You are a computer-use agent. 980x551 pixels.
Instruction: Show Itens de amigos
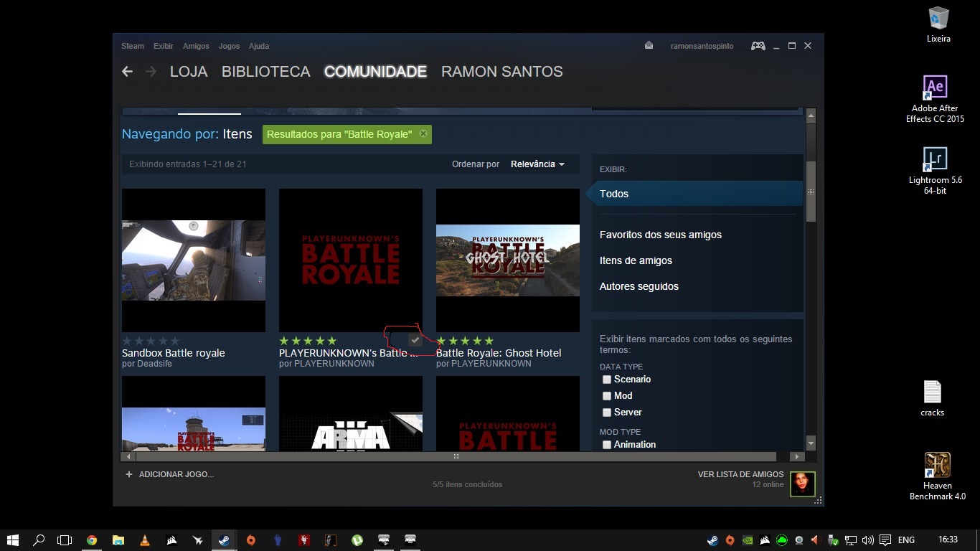point(636,260)
